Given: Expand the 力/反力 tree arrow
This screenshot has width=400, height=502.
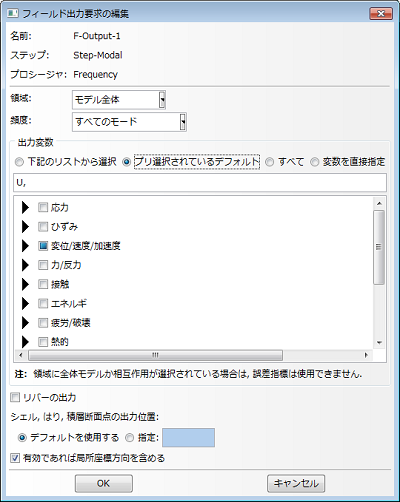Looking at the screenshot, I should click(x=25, y=265).
